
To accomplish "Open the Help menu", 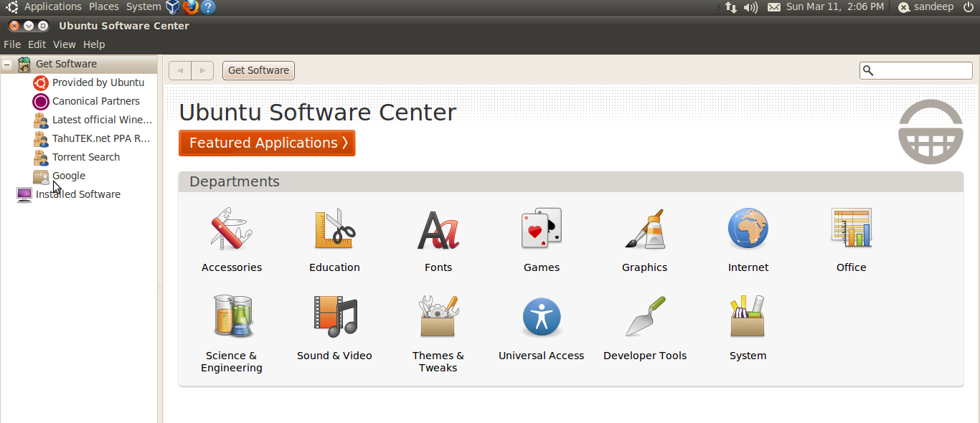I will [94, 44].
